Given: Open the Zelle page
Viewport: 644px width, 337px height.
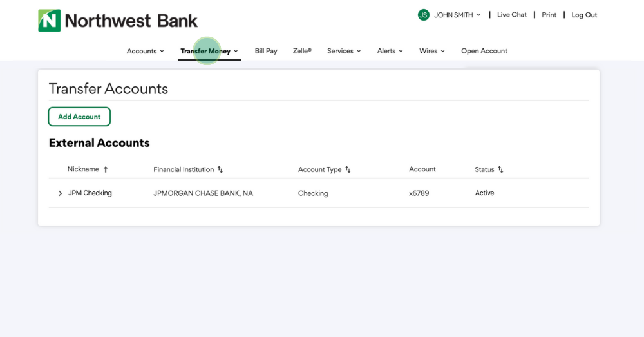Looking at the screenshot, I should point(302,51).
